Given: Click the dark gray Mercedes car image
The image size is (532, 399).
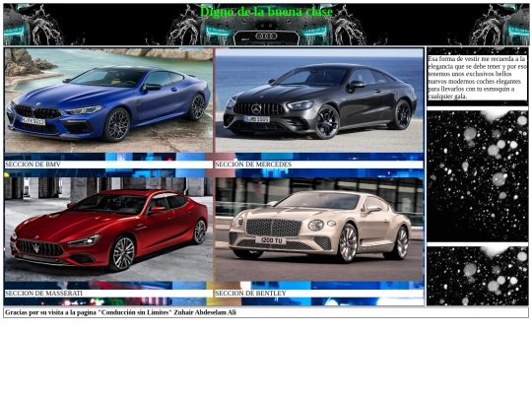Looking at the screenshot, I should [319, 100].
